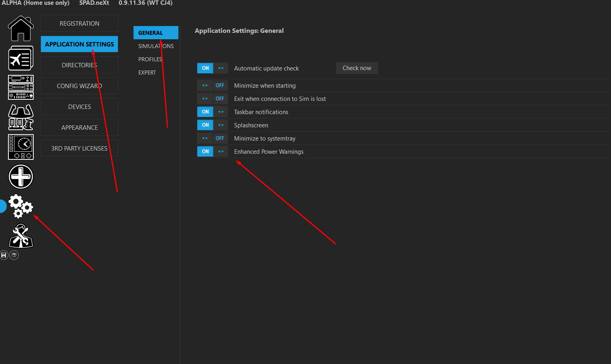Open the gears settings icon
The image size is (611, 364).
(x=21, y=206)
